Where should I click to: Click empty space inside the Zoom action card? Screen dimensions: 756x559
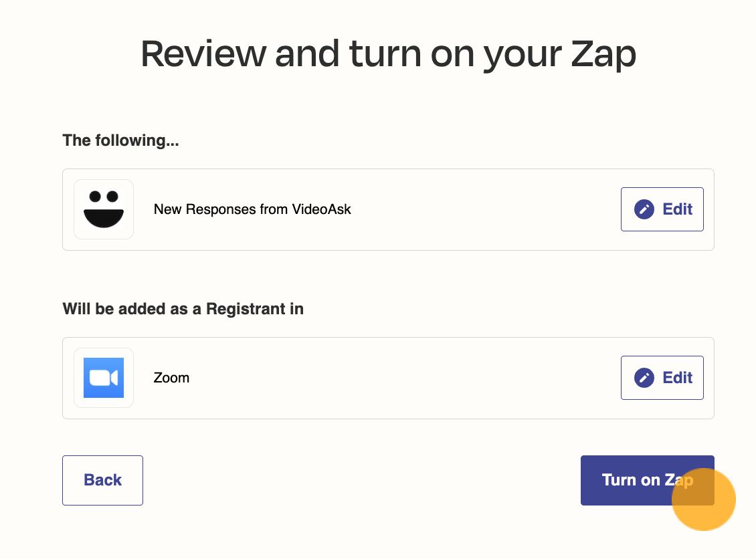point(400,378)
